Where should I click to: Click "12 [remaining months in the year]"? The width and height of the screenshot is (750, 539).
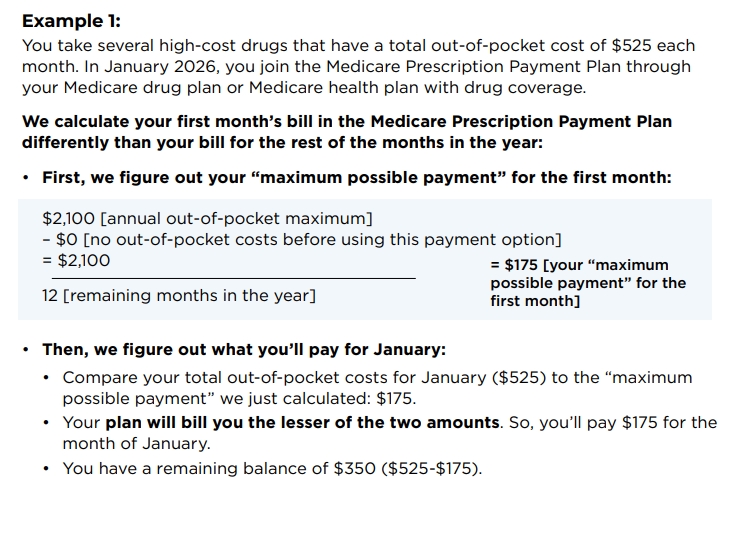(179, 295)
